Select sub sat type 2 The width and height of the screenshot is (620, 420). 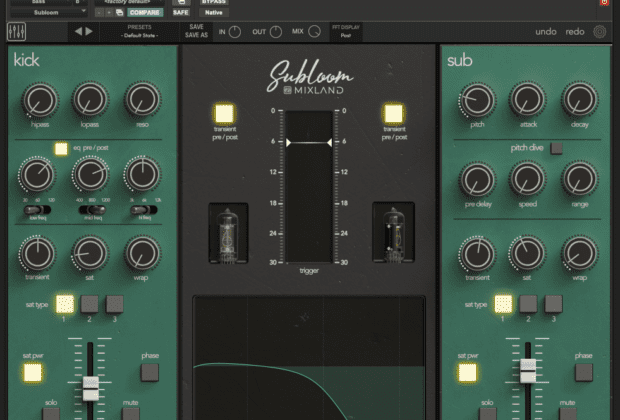pyautogui.click(x=529, y=304)
